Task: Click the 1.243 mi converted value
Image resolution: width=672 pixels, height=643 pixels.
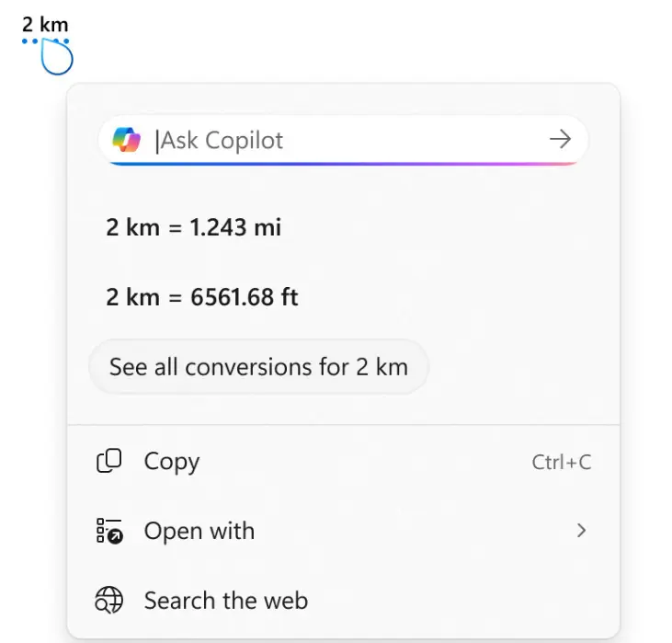Action: [235, 226]
